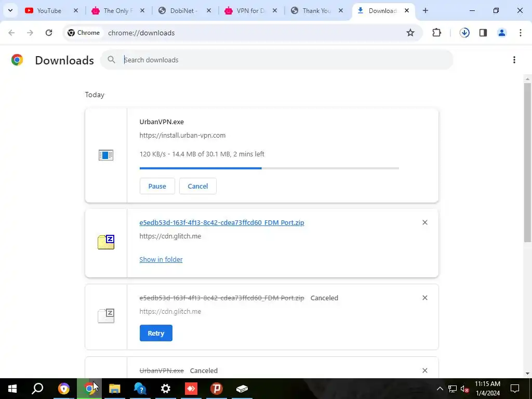Pause the UrbanVPN.exe download
532x399 pixels.
[x=157, y=187]
